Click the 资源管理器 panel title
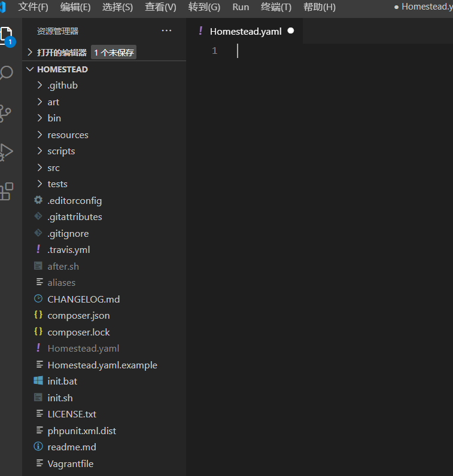The height and width of the screenshot is (476, 453). click(x=57, y=31)
